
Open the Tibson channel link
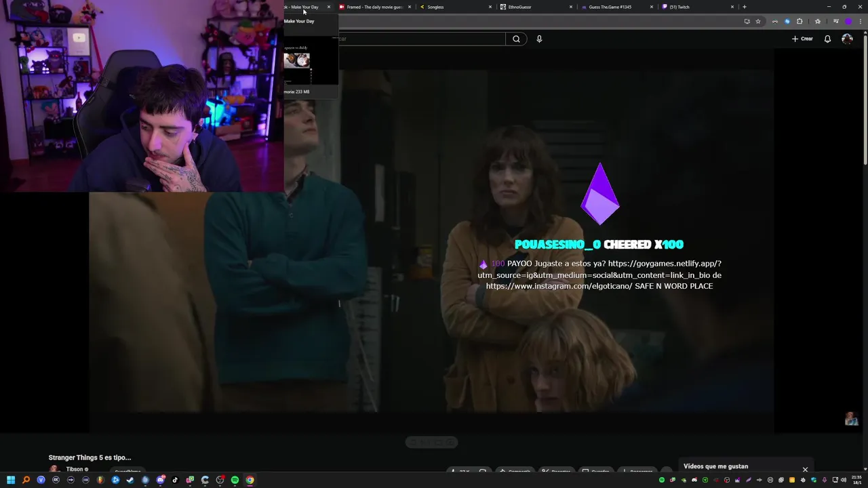pyautogui.click(x=75, y=469)
